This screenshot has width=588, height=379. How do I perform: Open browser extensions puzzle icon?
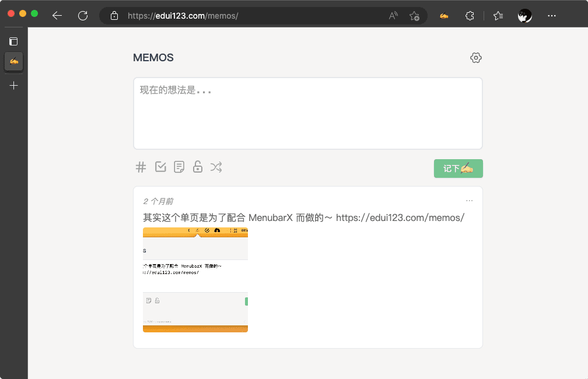[x=470, y=16]
